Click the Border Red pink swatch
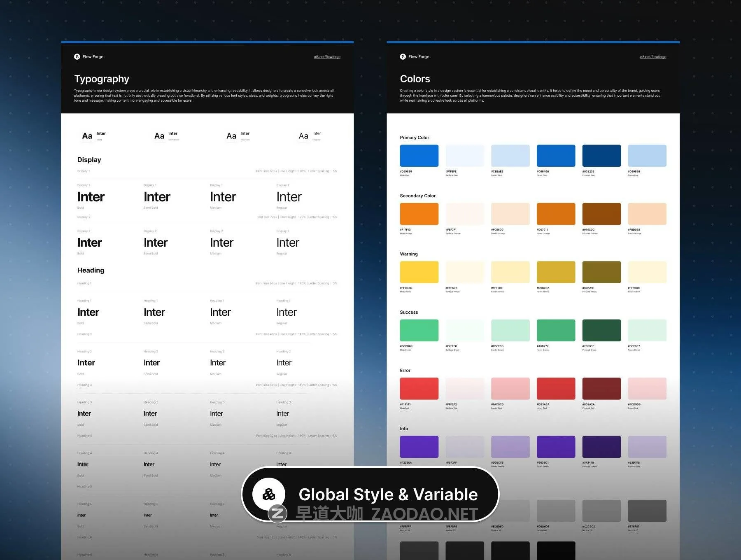Screen dimensions: 741x560 pos(510,388)
